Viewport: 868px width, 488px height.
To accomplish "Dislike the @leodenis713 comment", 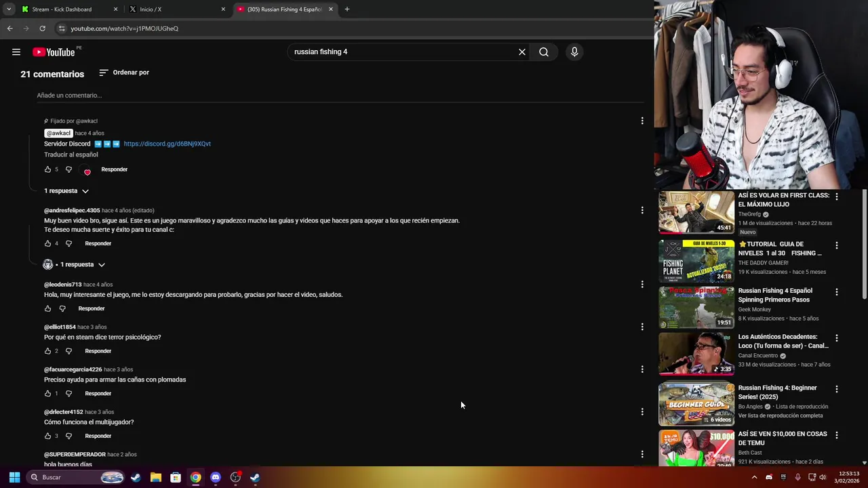I will pyautogui.click(x=62, y=308).
